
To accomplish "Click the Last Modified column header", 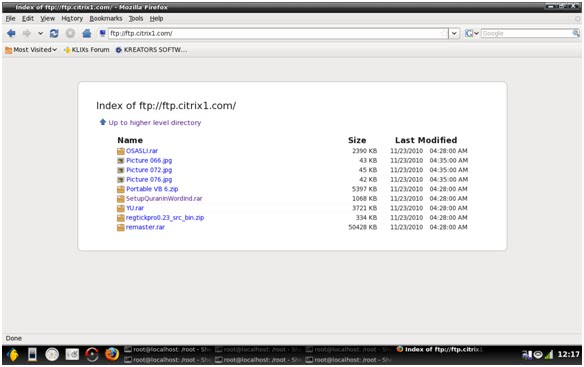I will [426, 140].
